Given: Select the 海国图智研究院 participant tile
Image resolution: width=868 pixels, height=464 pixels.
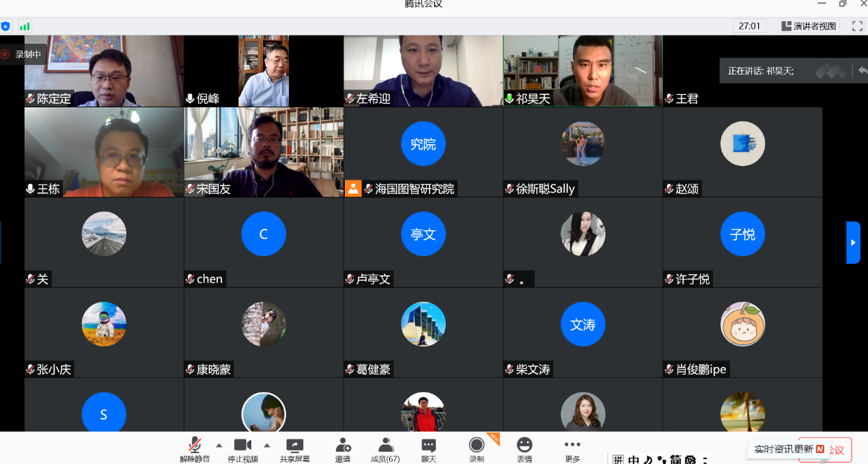Looking at the screenshot, I should pos(423,152).
